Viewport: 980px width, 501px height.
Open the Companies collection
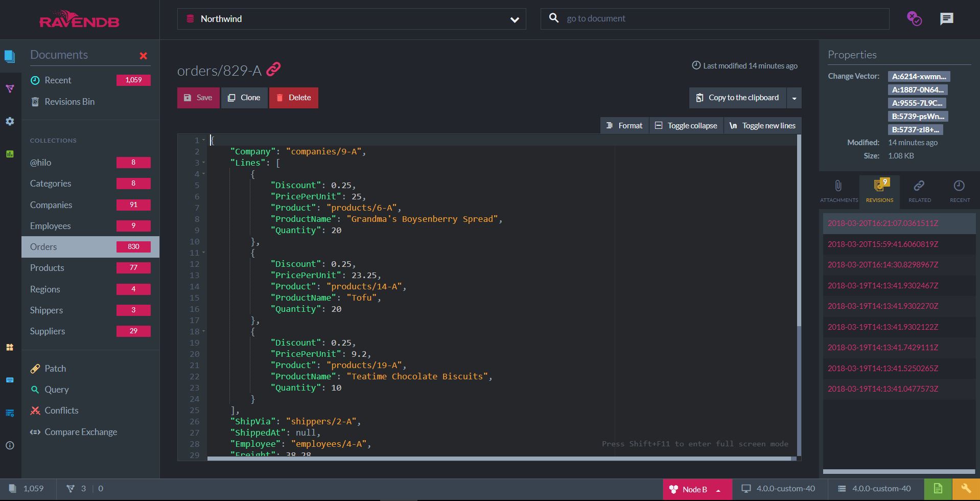[x=90, y=205]
